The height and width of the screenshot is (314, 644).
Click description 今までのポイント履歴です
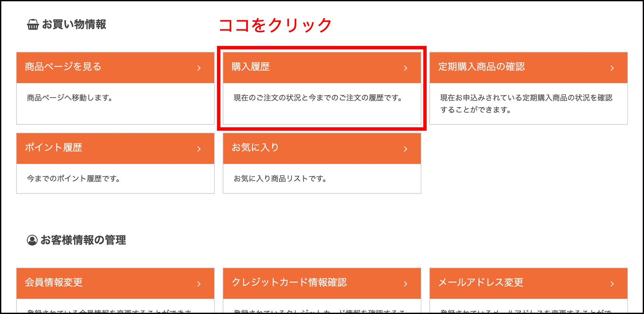point(73,179)
